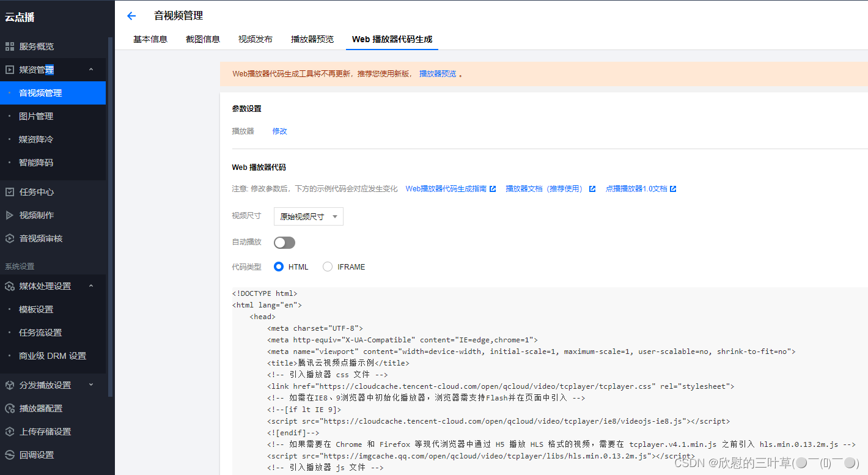Click the <title>腾讯云视频点播示例 code line
The image size is (868, 475).
338,363
